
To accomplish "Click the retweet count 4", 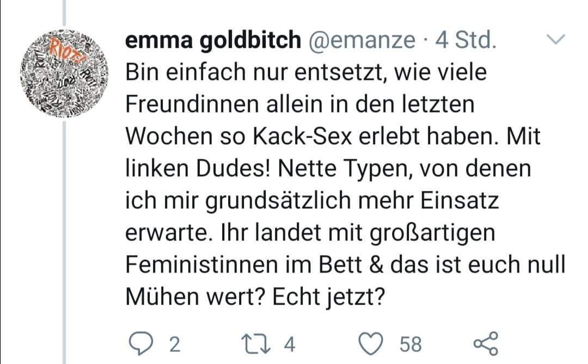I will [290, 344].
